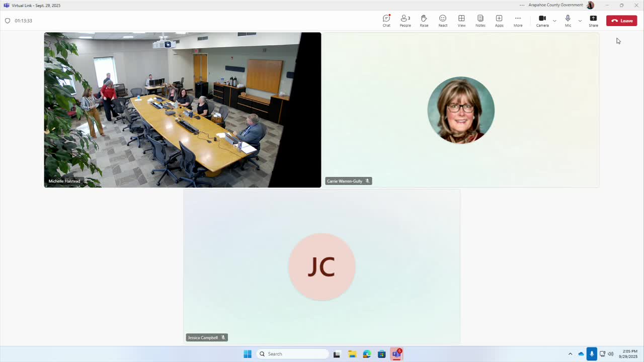
Task: Open the View layout menu
Action: click(461, 21)
